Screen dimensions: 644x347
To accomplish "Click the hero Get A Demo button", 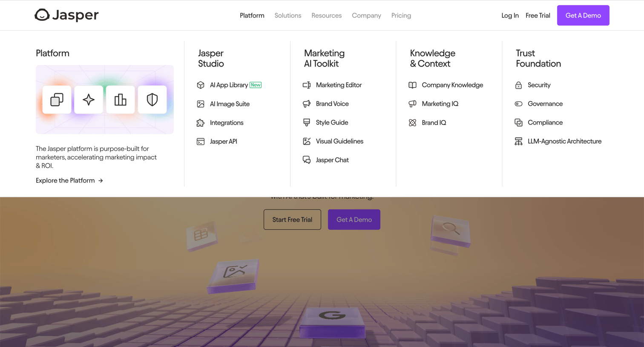I will 354,220.
